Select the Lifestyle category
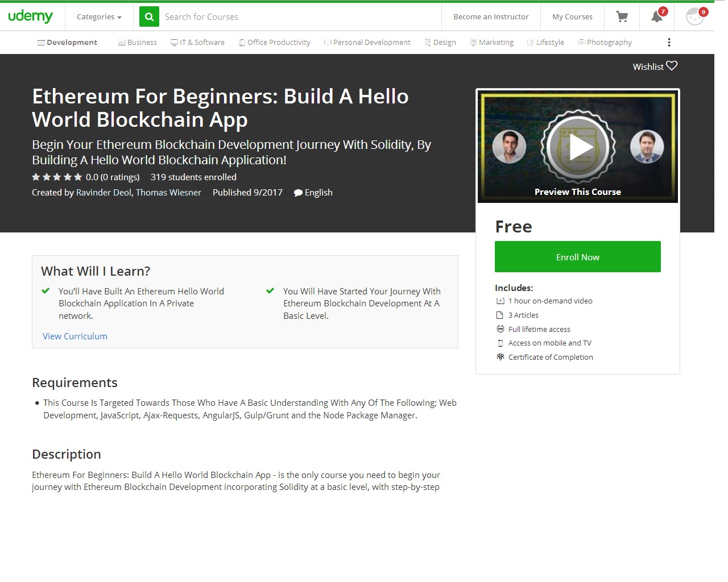 tap(545, 43)
